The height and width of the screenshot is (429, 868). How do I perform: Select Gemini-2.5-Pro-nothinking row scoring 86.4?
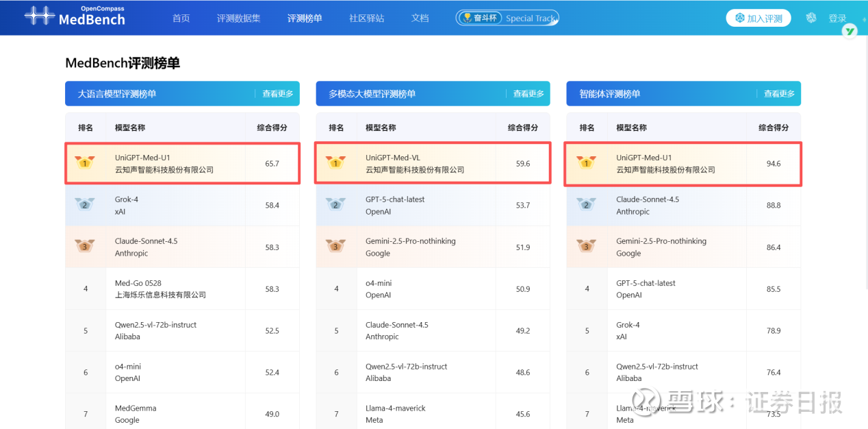click(x=683, y=247)
